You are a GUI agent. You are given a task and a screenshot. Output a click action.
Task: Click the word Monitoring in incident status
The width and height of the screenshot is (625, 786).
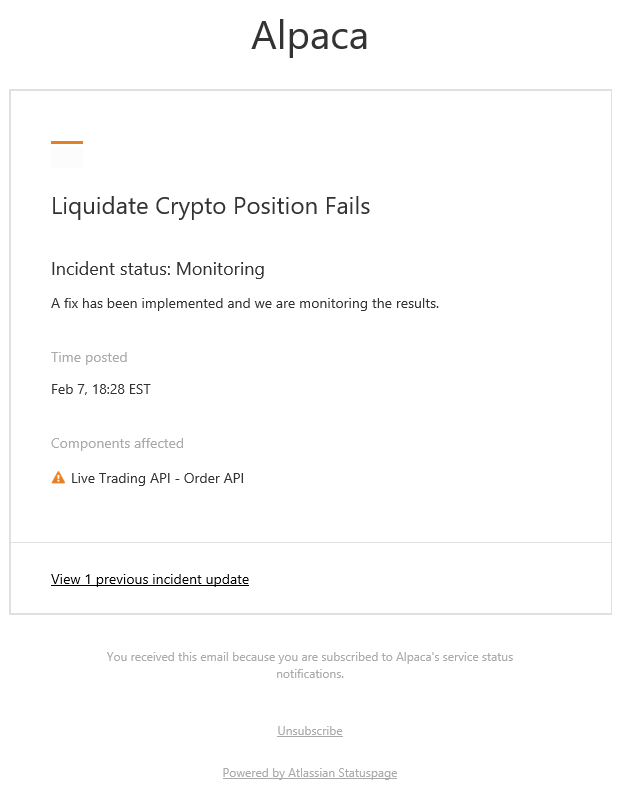click(220, 269)
